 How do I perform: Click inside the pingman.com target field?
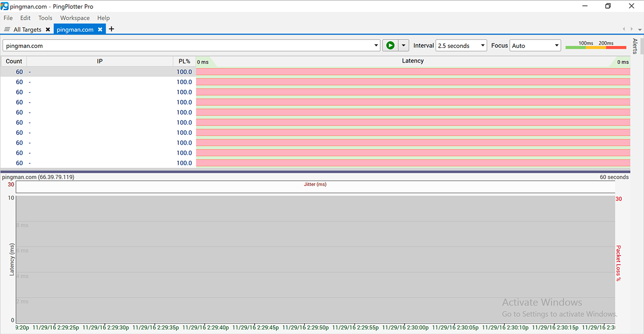(152, 45)
